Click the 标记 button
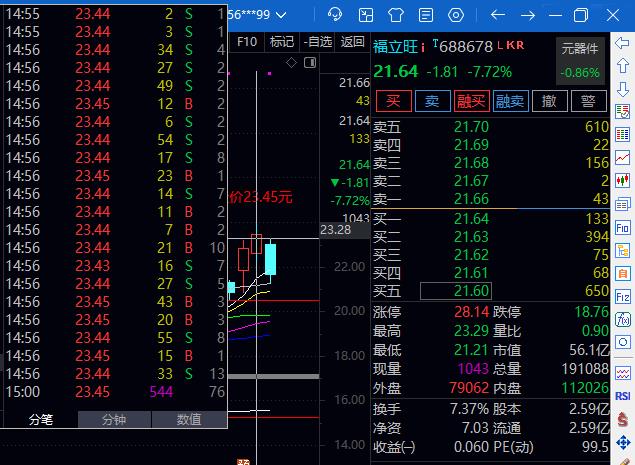Screen dimensions: 635x465 281,42
